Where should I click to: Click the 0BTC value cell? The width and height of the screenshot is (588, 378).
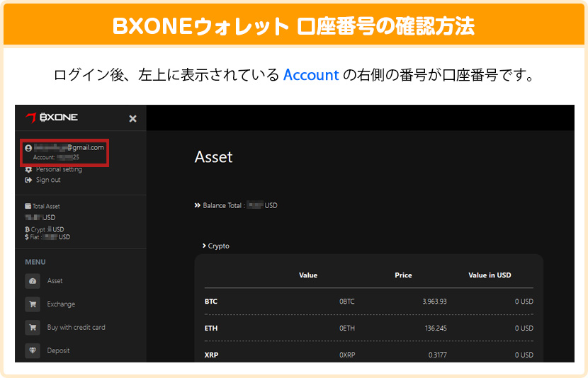(x=347, y=302)
